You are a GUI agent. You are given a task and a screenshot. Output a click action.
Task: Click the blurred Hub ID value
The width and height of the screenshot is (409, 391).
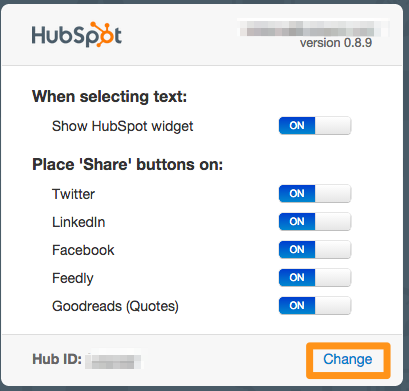point(113,360)
